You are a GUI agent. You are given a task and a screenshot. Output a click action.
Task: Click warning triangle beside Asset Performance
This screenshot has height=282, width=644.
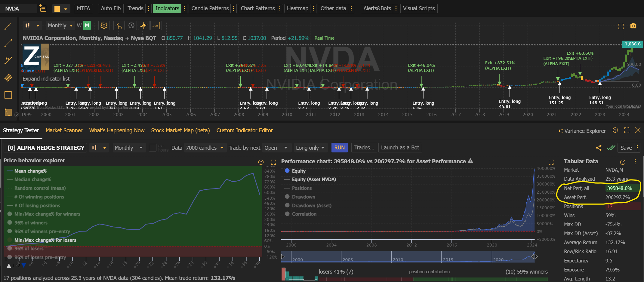pyautogui.click(x=470, y=161)
